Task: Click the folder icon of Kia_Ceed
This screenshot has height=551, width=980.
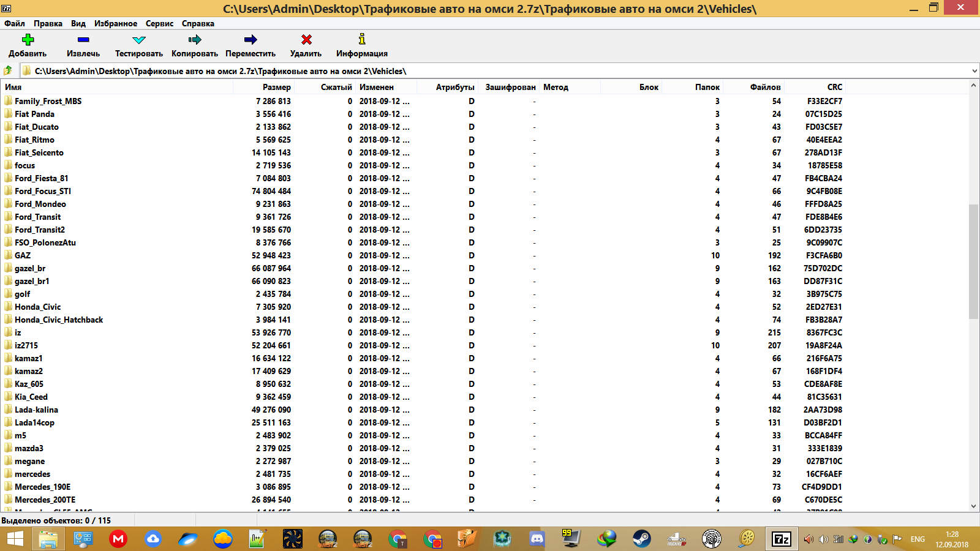Action: pos(9,397)
